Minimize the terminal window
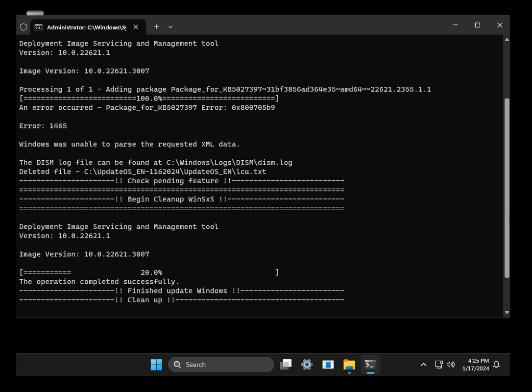 [x=455, y=25]
